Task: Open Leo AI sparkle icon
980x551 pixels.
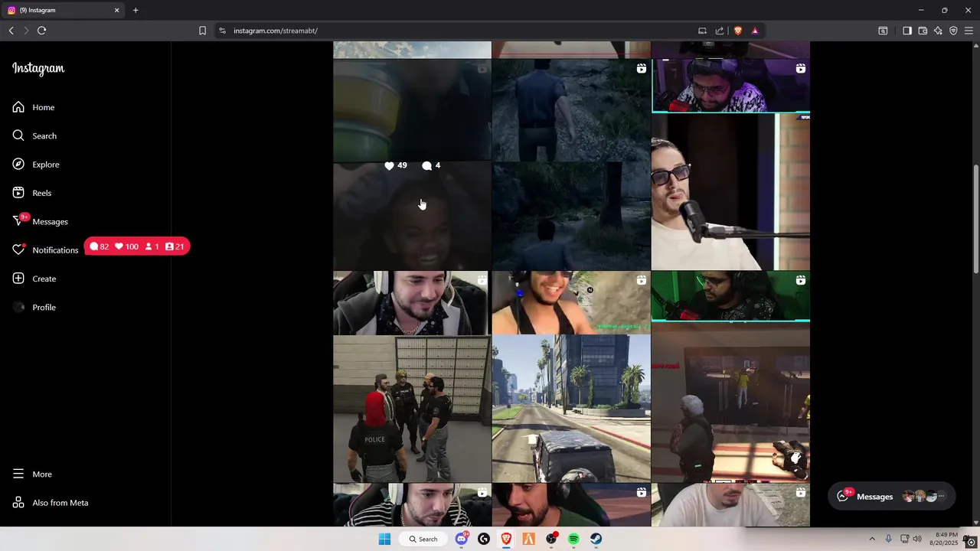Action: (938, 31)
